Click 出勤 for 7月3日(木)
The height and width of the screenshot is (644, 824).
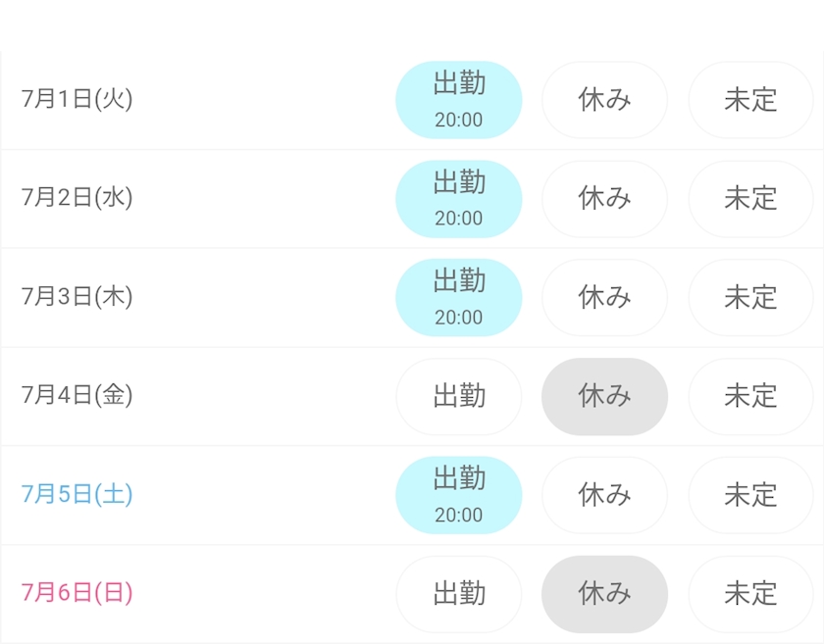click(458, 298)
